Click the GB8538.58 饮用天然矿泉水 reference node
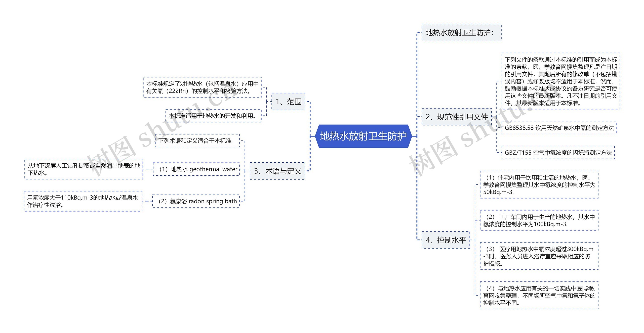The width and height of the screenshot is (644, 333). 559,128
